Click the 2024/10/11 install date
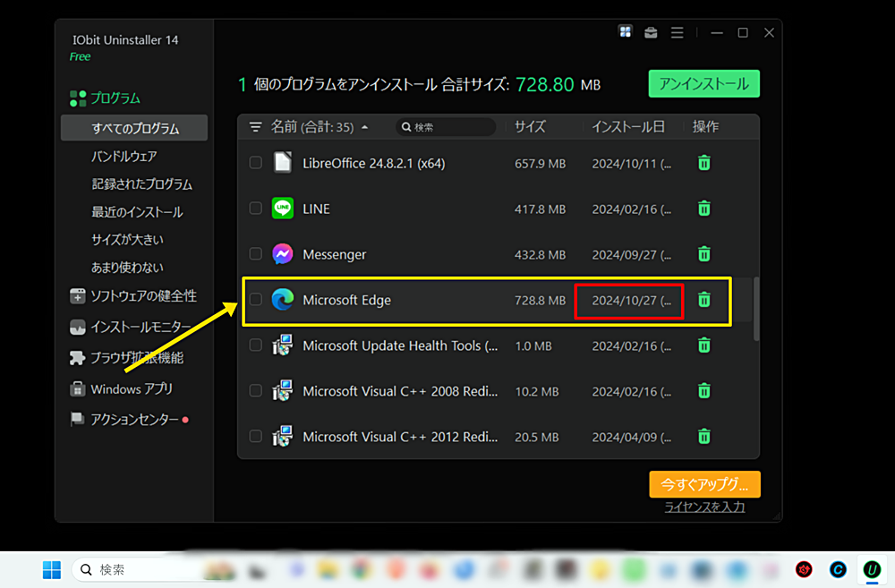 (631, 164)
